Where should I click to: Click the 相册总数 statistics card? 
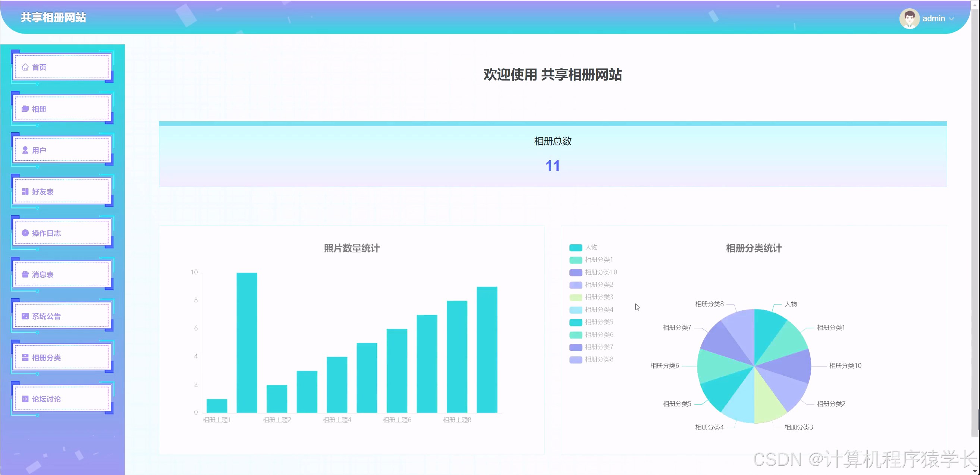click(552, 154)
